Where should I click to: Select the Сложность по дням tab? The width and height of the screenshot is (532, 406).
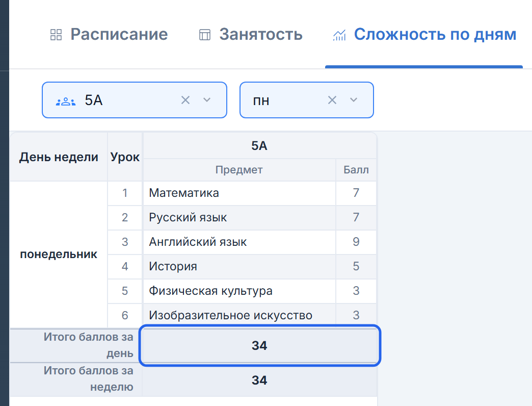pyautogui.click(x=424, y=34)
